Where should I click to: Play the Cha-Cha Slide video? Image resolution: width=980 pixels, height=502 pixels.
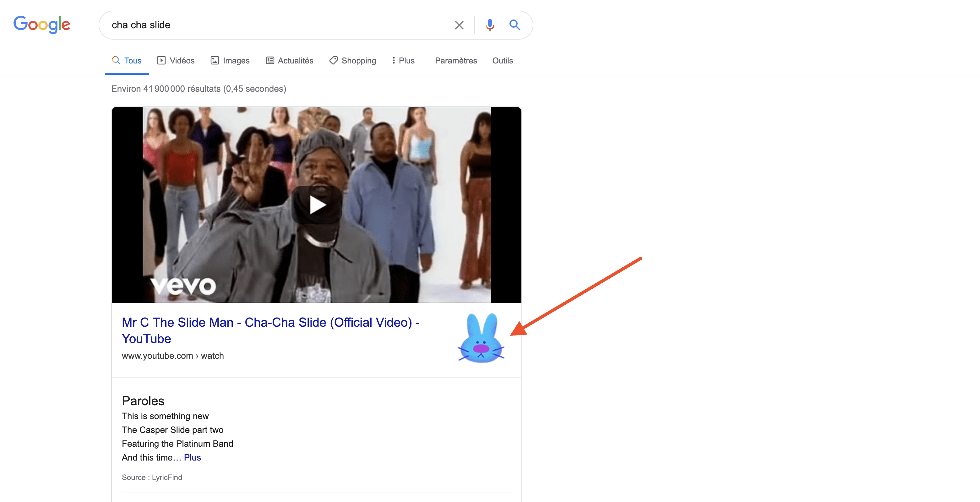317,205
